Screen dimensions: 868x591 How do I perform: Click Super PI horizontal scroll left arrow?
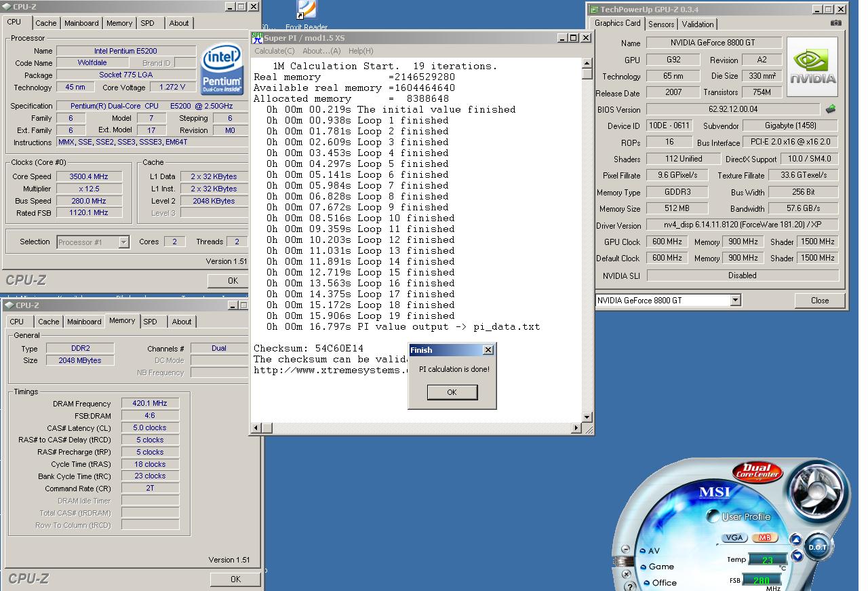point(257,428)
